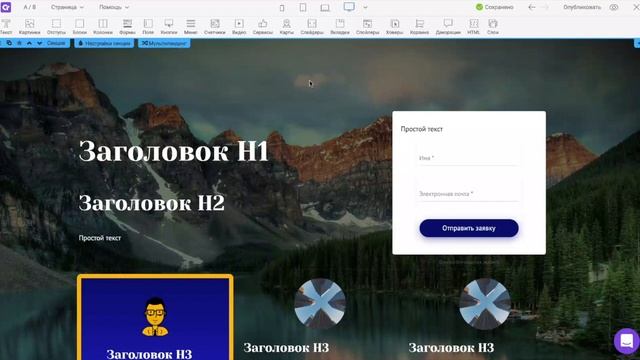Select the Отступы spacing tool
This screenshot has height=360, width=640.
tap(56, 27)
